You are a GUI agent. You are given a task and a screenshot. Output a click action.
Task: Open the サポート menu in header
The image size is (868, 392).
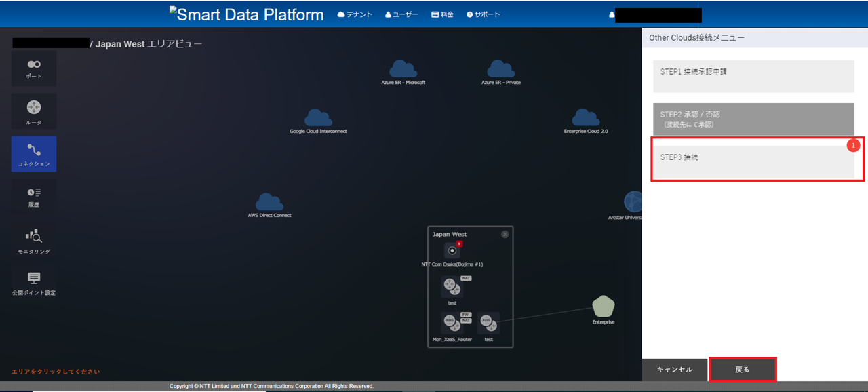point(483,14)
